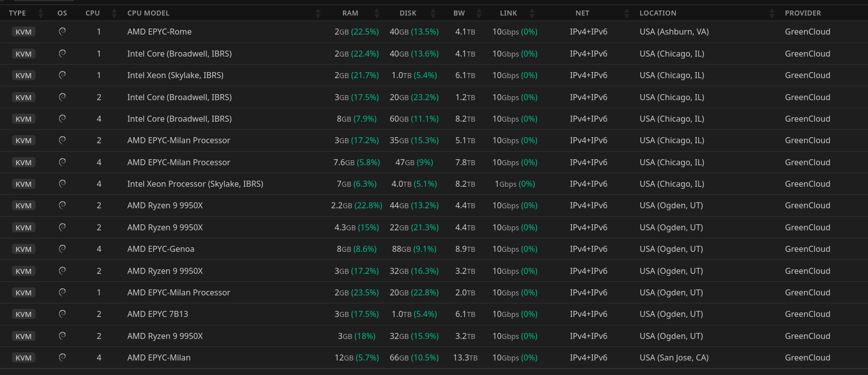Click the "7.6GB (5.8%)" RAM value
This screenshot has height=375, width=868.
pyautogui.click(x=356, y=162)
